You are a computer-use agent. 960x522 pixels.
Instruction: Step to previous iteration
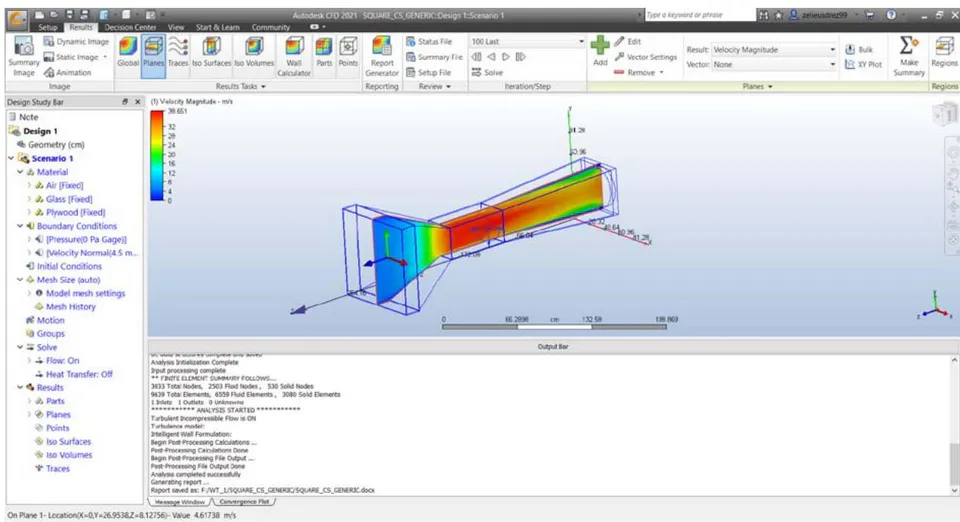click(x=491, y=57)
